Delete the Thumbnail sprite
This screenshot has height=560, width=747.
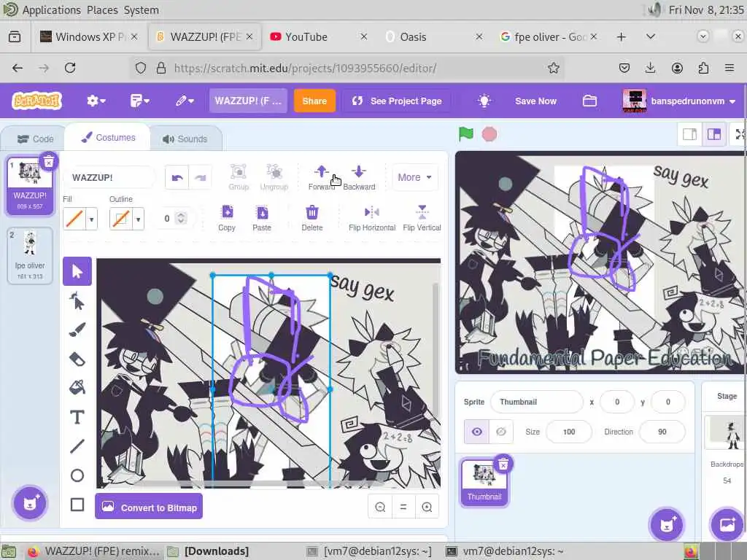tap(503, 464)
